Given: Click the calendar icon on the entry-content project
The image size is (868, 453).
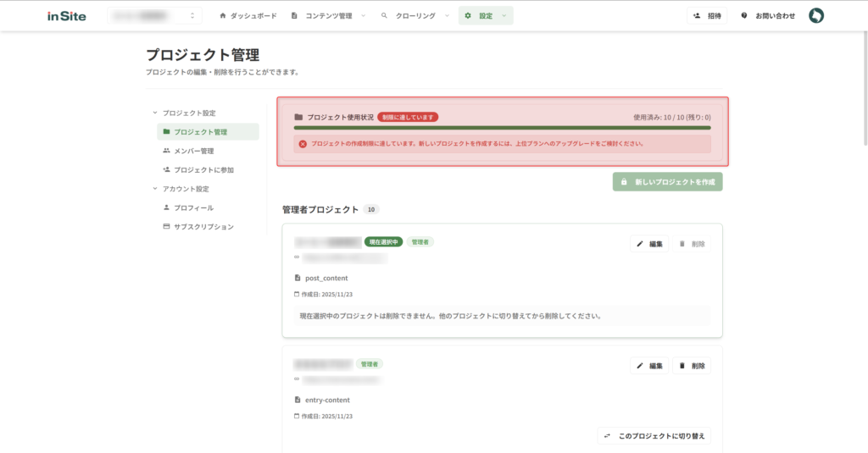Looking at the screenshot, I should click(x=297, y=417).
